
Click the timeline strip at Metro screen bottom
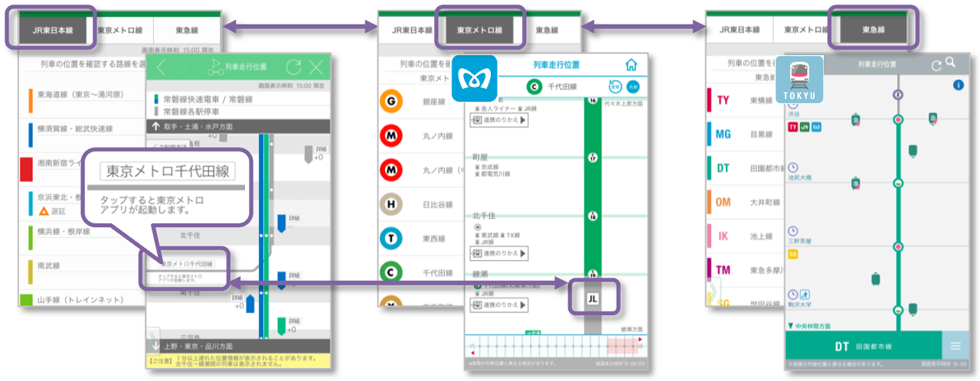coord(557,346)
